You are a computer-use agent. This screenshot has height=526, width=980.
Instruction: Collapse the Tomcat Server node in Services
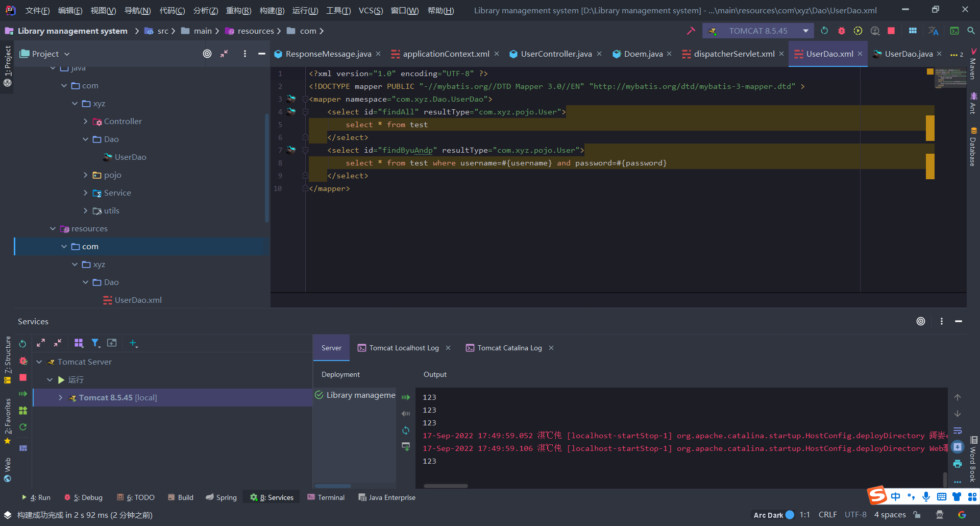39,362
